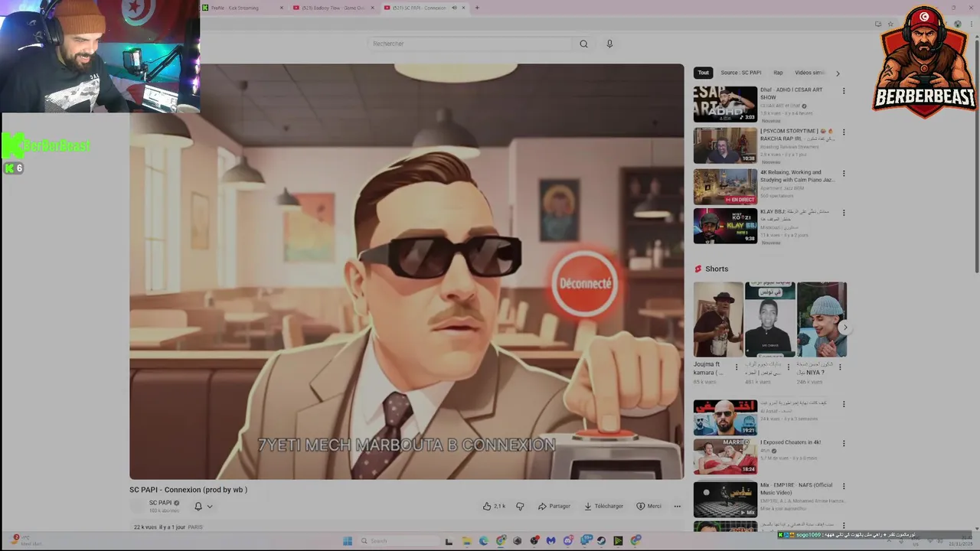
Task: Open options for I Exposed Cheaters video
Action: point(844,443)
